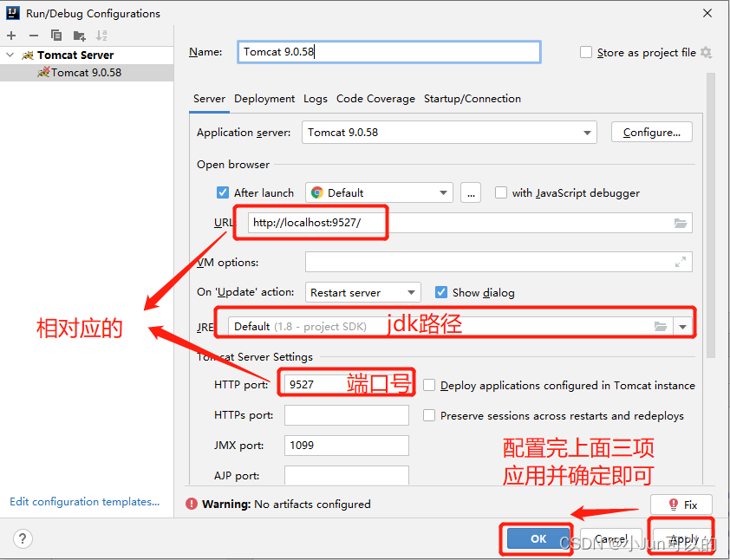The image size is (730, 560).
Task: Click the gear icon beside Store as project file
Action: [707, 52]
